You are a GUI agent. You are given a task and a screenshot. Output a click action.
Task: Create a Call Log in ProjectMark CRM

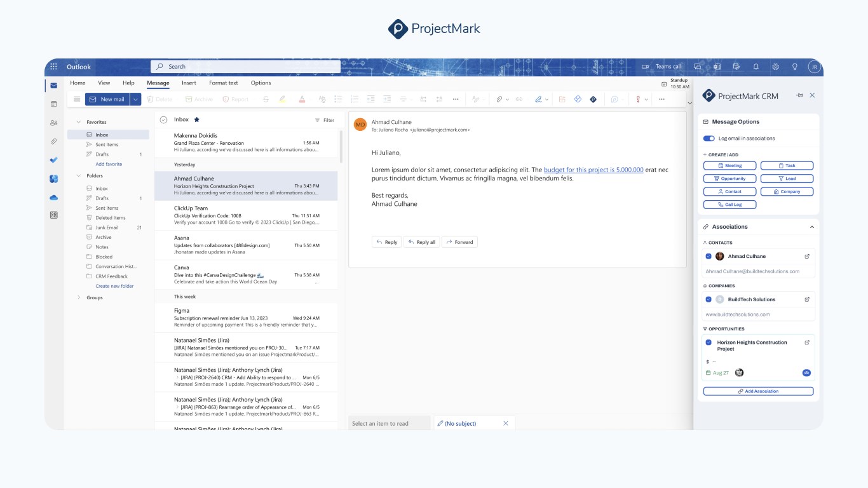[x=729, y=205]
